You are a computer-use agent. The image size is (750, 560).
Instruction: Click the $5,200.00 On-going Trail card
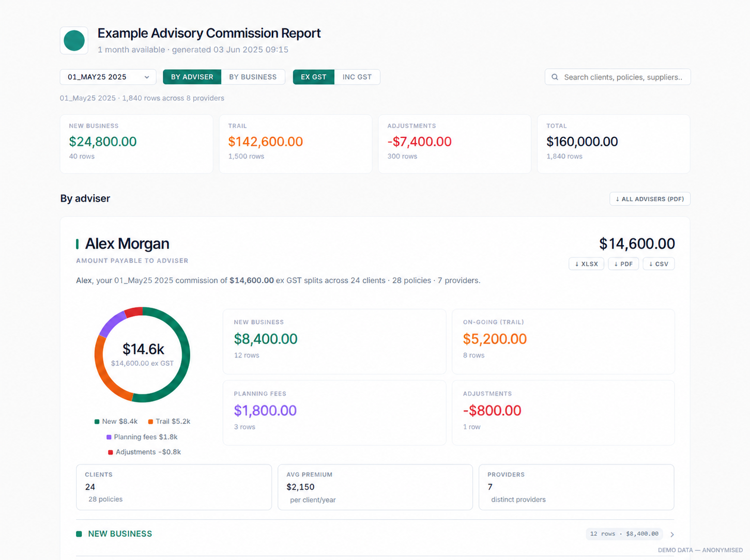(563, 341)
